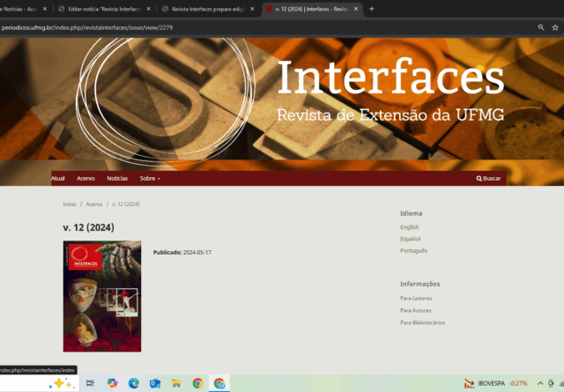Open the Atual menu item

coord(58,178)
